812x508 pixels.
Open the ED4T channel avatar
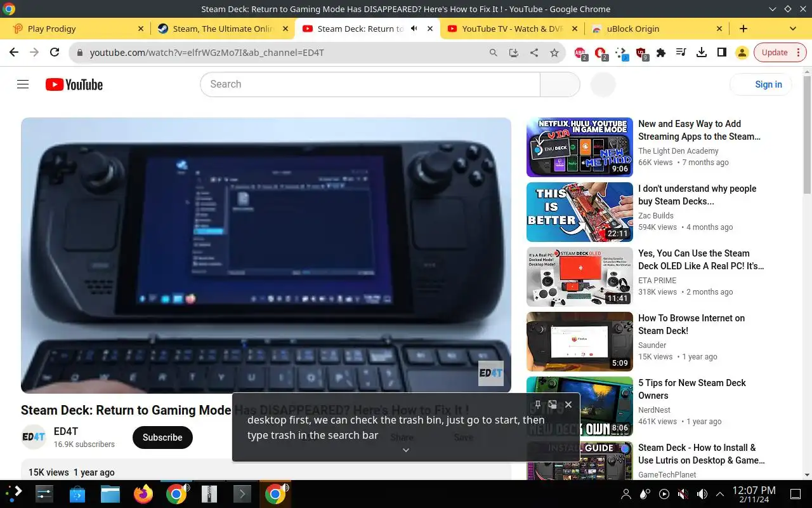pyautogui.click(x=34, y=437)
